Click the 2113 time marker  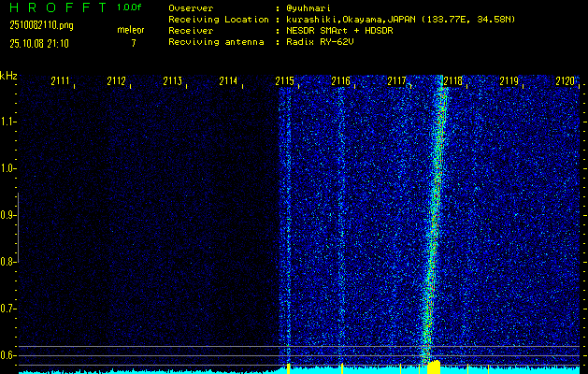pos(172,81)
